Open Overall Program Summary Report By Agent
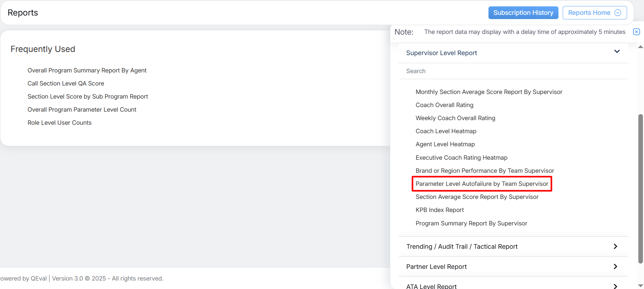Screen dimensions: 644x289 coord(87,70)
